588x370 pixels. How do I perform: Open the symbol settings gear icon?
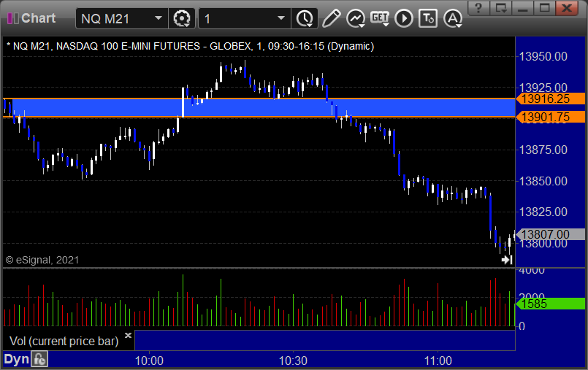182,18
